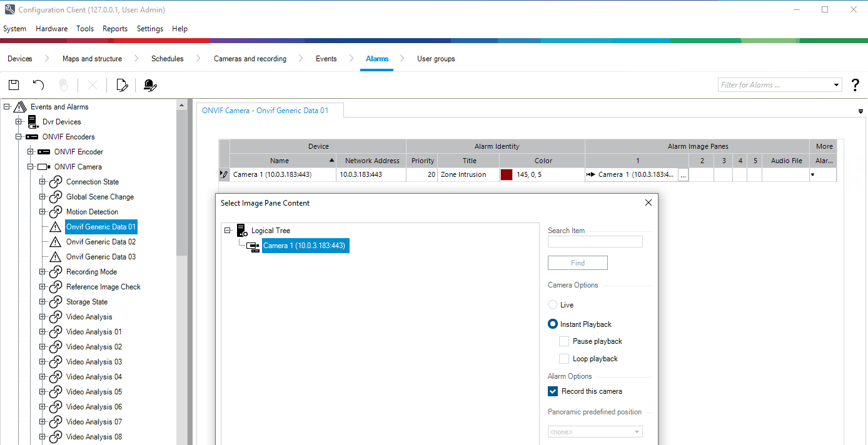The height and width of the screenshot is (445, 868).
Task: Expand the Dvr Devices tree node
Action: coord(19,122)
